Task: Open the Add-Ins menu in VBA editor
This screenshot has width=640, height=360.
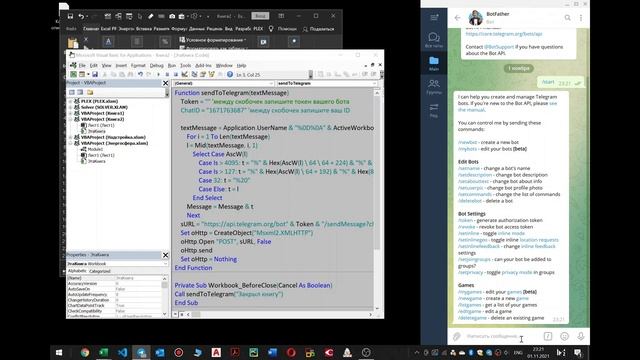Action: [x=203, y=65]
